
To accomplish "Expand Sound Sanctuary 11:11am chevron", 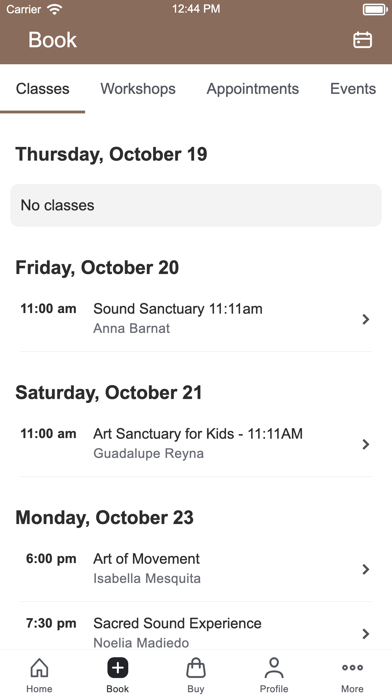I will [365, 319].
